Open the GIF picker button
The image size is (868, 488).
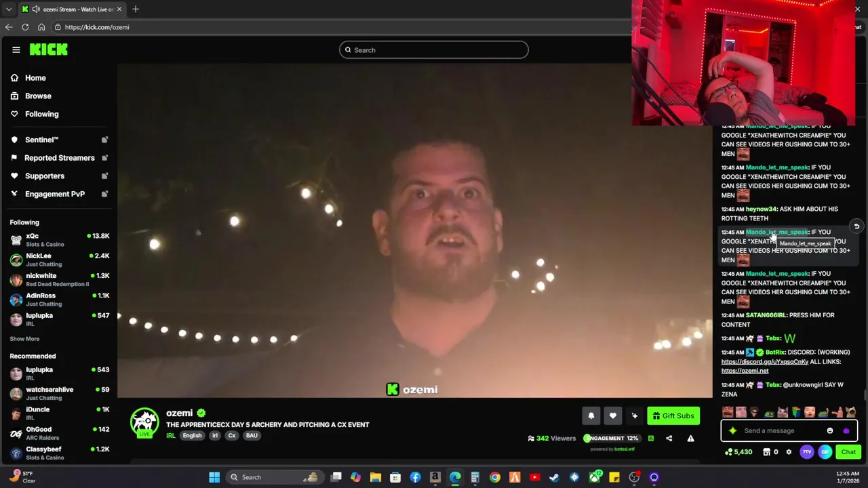825,452
